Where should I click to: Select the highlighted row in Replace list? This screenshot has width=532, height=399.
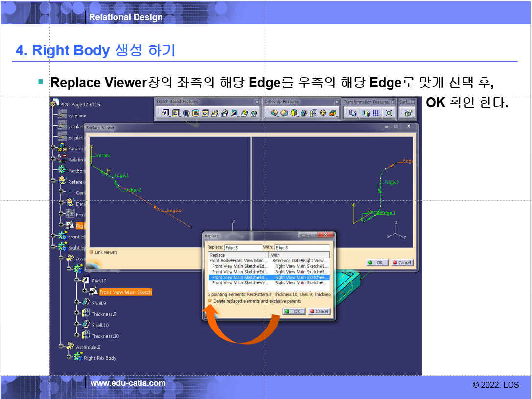[269, 277]
